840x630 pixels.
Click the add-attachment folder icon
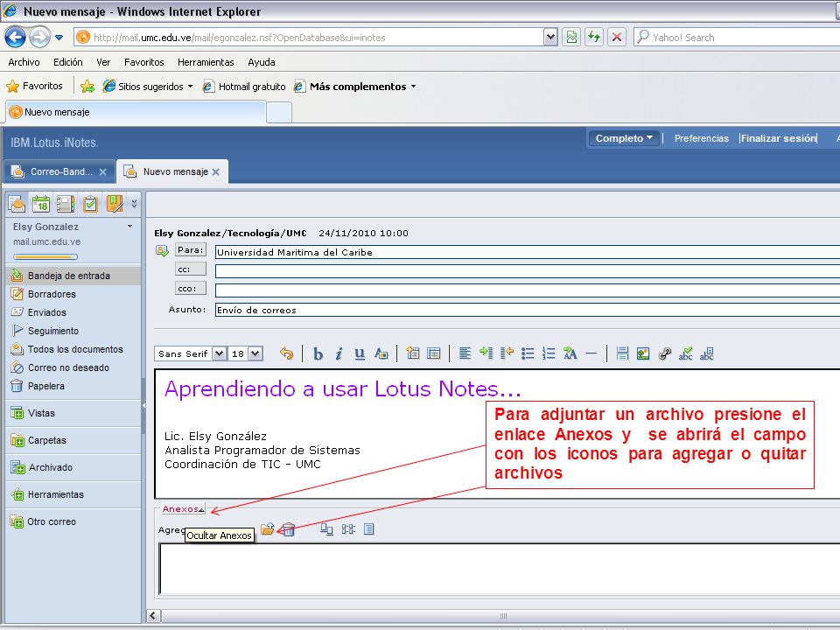(268, 529)
